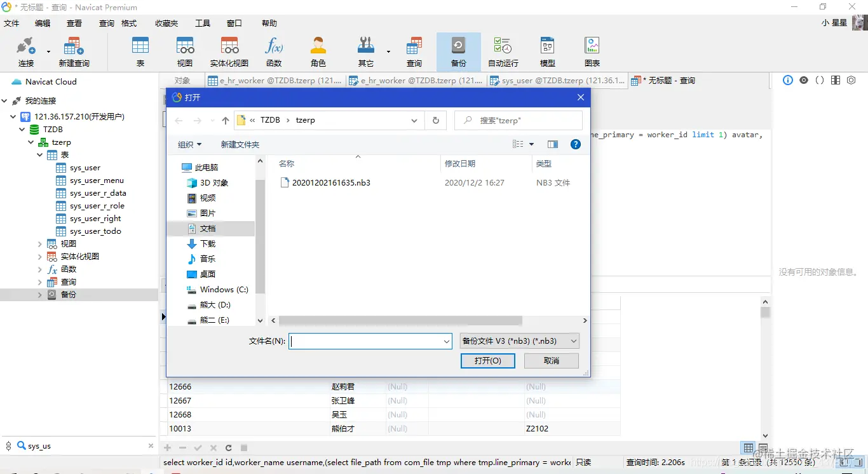The width and height of the screenshot is (868, 474).
Task: Open the 收藏夹 favorites menu
Action: [166, 23]
